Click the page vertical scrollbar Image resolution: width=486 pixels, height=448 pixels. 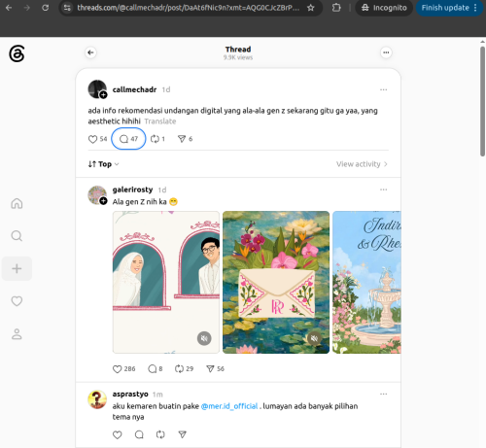[482, 101]
